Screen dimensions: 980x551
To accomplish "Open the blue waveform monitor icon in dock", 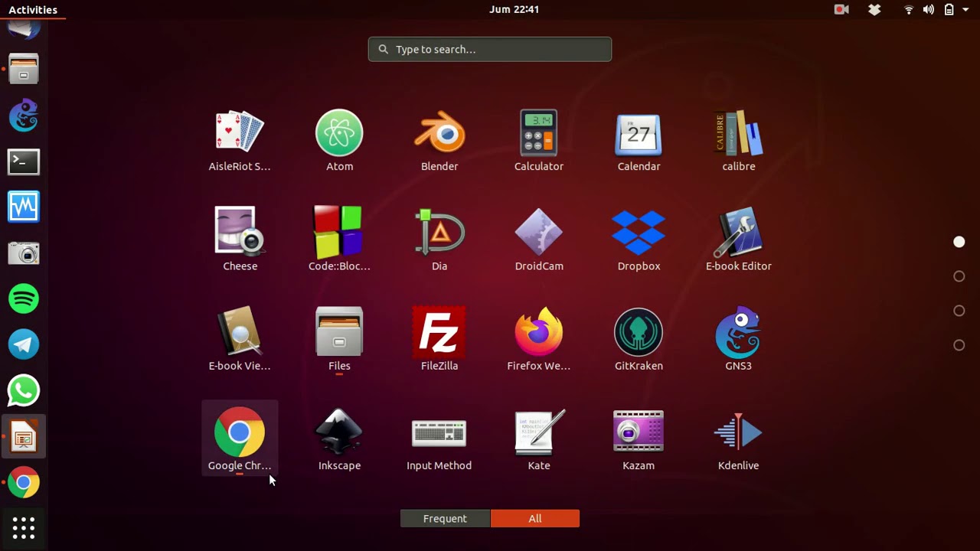I will [x=24, y=207].
